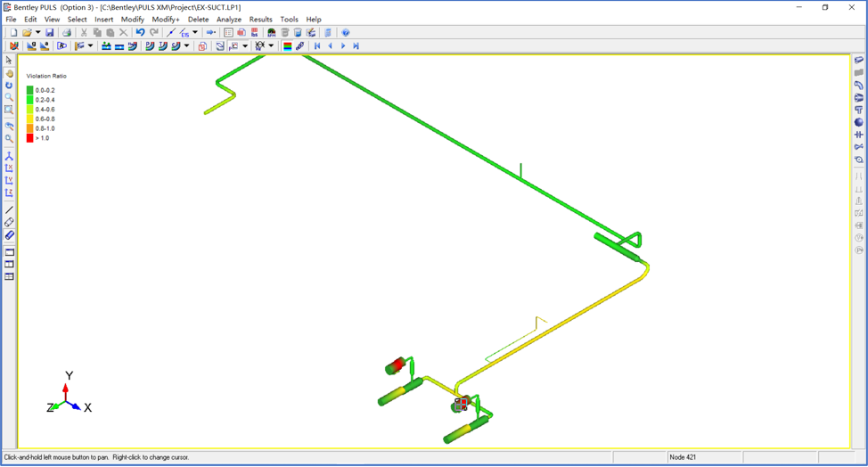Open the Modify+ menu
This screenshot has height=467, width=868.
coord(165,19)
